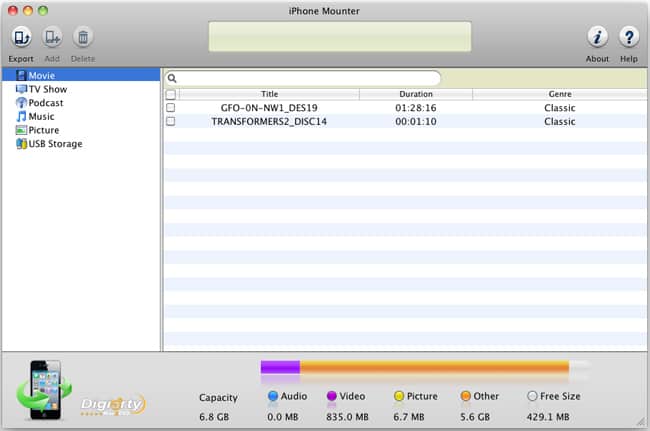Viewport: 650px width, 431px height.
Task: Click the Capacity label
Action: pos(218,398)
